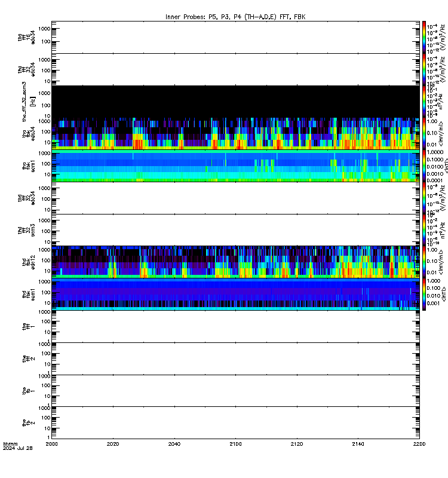Click the '2140' time axis label
The image size is (448, 478).
[x=358, y=444]
